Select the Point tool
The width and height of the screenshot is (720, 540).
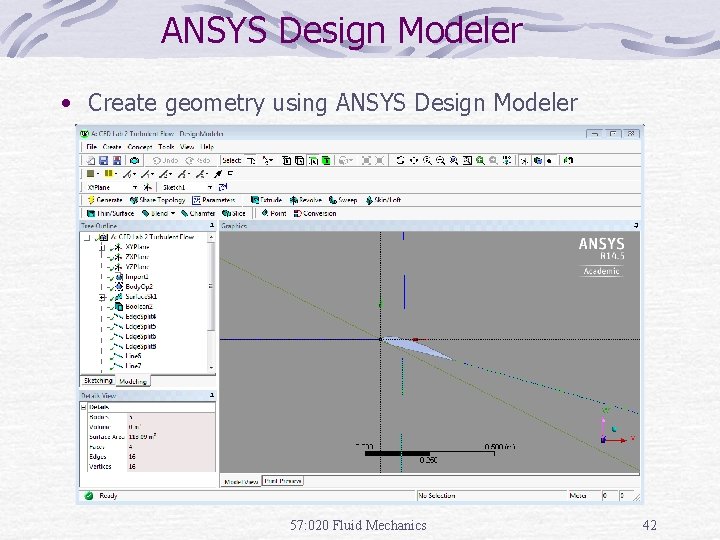[274, 214]
